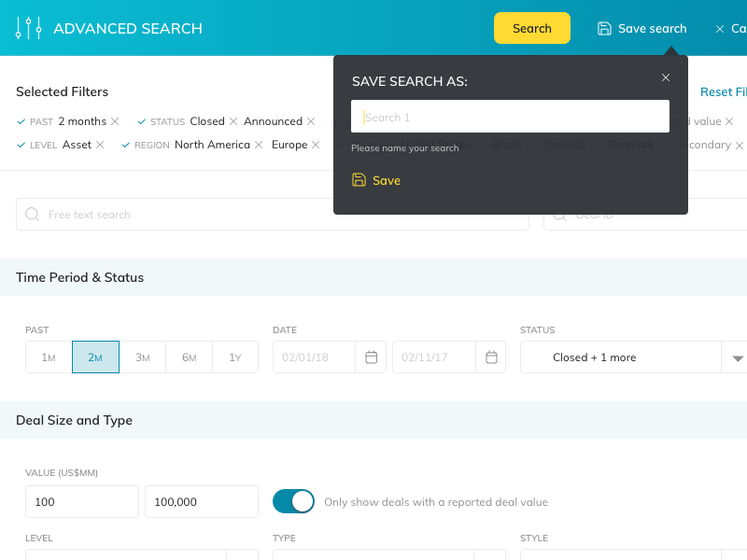Disable the reported deal value toggle
Viewport: 747px width, 560px height.
click(x=293, y=501)
